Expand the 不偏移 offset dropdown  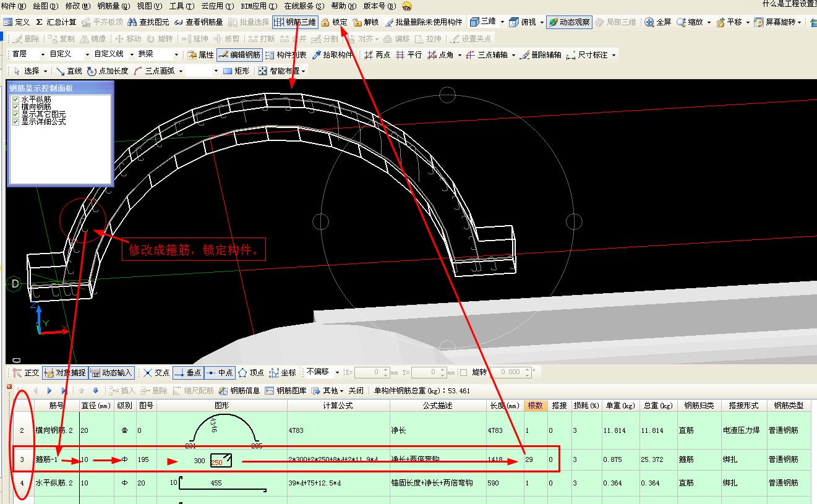(x=323, y=372)
